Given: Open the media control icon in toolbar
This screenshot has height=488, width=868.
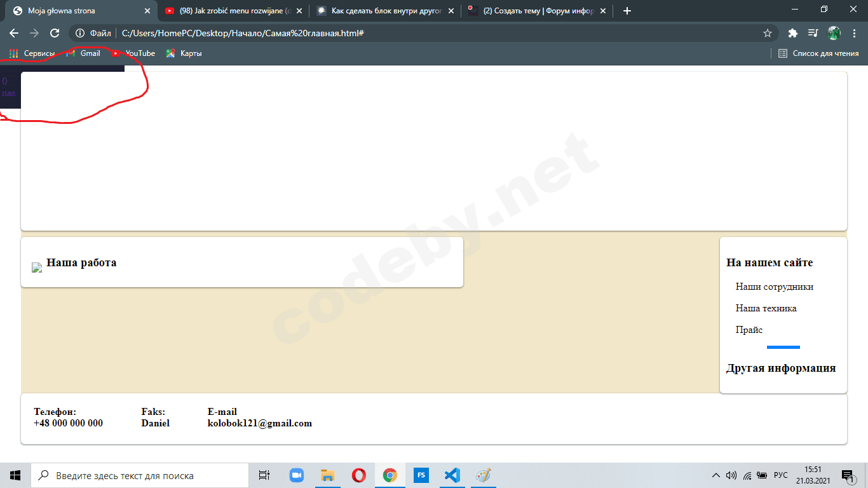Looking at the screenshot, I should coord(813,33).
